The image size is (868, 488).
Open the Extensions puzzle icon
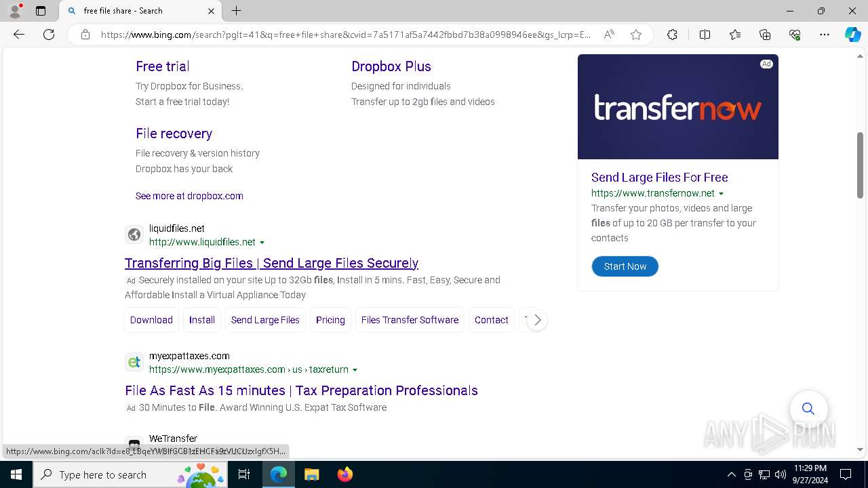tap(672, 35)
